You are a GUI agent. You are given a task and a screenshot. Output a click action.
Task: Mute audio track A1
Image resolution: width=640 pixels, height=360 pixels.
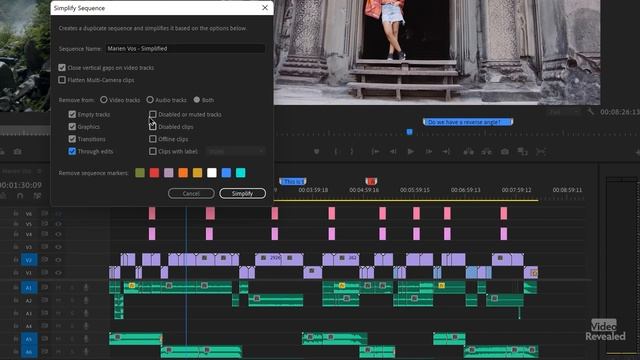pyautogui.click(x=58, y=287)
